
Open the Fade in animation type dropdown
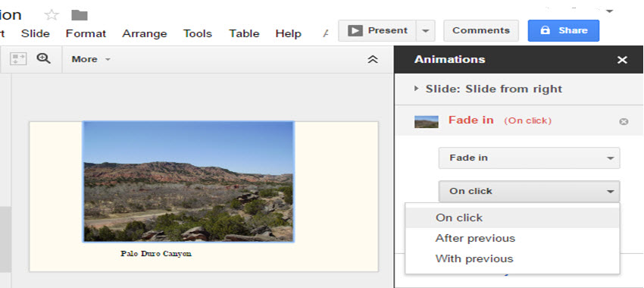point(529,158)
